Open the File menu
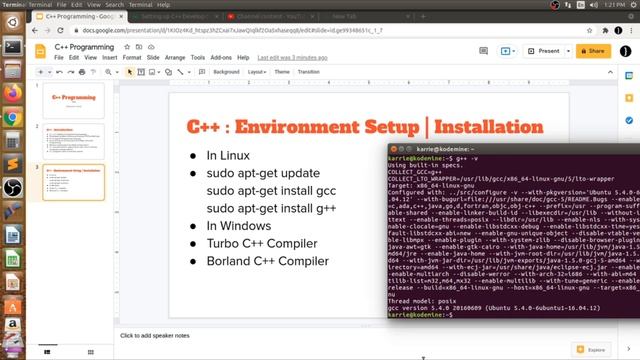This screenshot has width=640, height=360. click(x=59, y=58)
